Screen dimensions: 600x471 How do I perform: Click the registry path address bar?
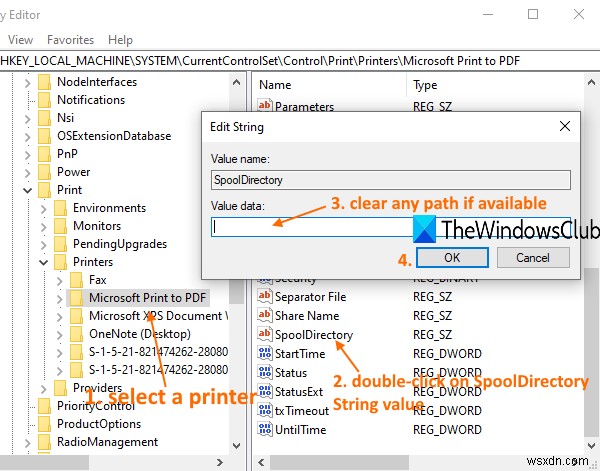click(300, 61)
